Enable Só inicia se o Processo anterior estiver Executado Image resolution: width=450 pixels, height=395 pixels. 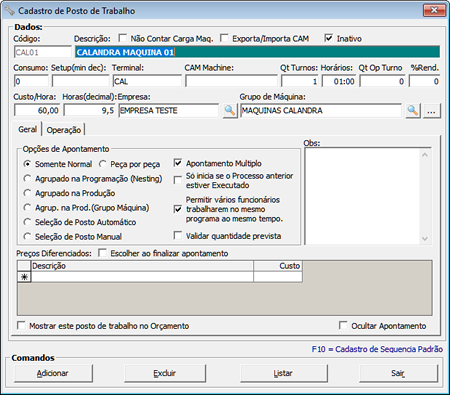click(178, 180)
